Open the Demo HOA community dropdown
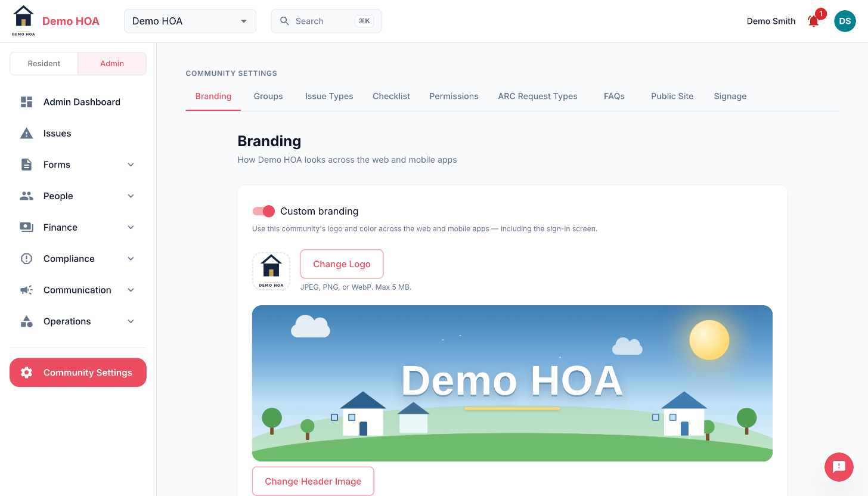Screen dimensions: 868x496 190,21
